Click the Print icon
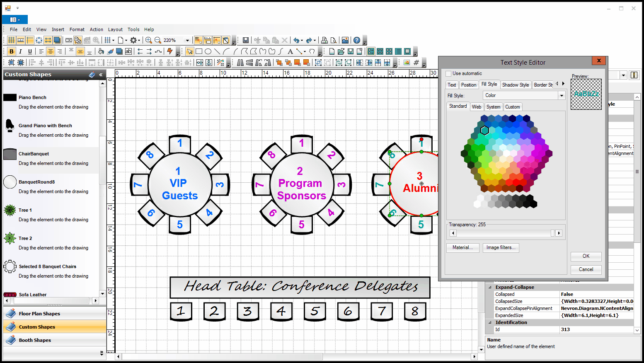The image size is (644, 363). pos(324,40)
